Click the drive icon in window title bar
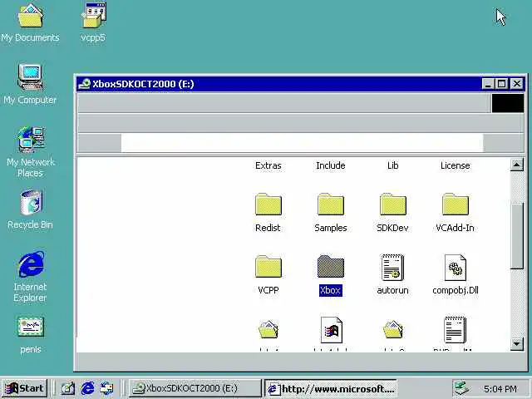The height and width of the screenshot is (399, 532). (x=84, y=83)
